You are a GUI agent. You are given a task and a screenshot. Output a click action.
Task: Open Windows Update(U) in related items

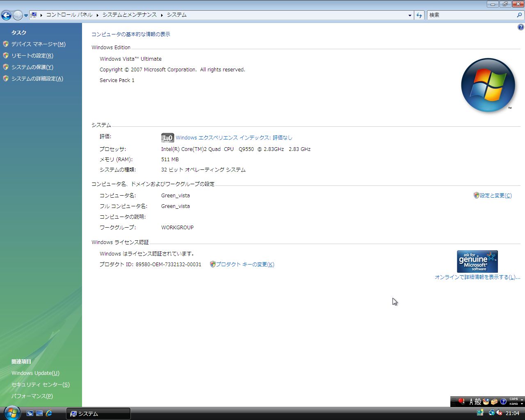point(35,373)
